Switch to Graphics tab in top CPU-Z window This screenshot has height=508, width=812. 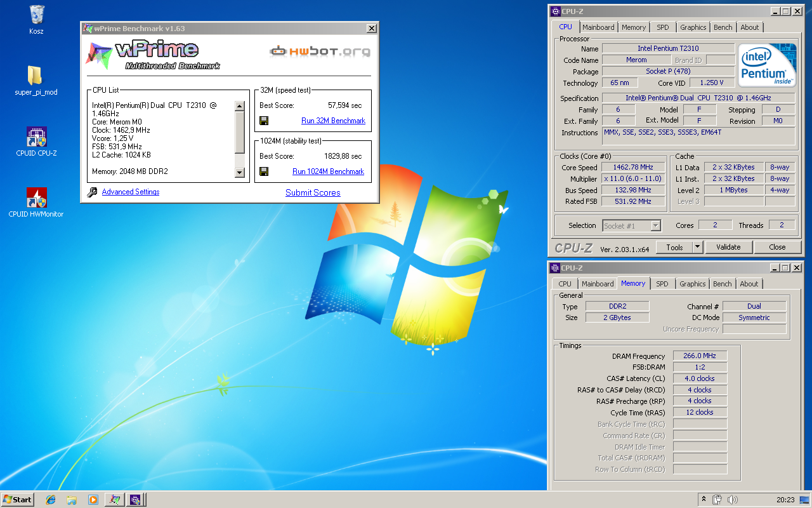point(693,27)
